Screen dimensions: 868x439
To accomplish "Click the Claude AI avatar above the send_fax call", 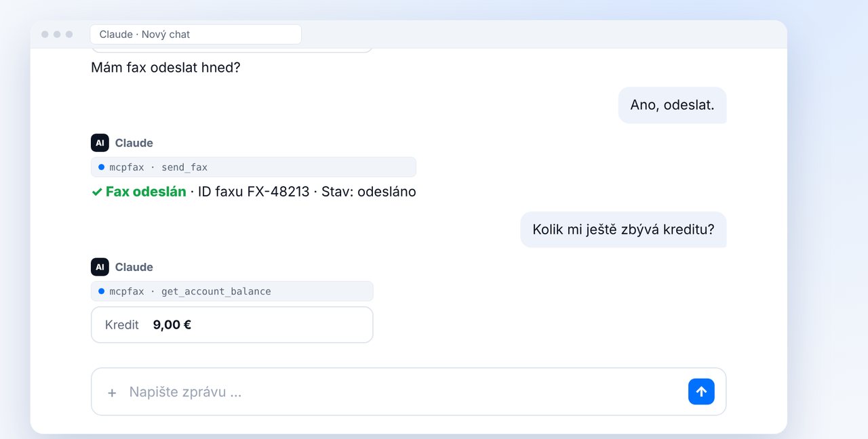I will coord(100,143).
